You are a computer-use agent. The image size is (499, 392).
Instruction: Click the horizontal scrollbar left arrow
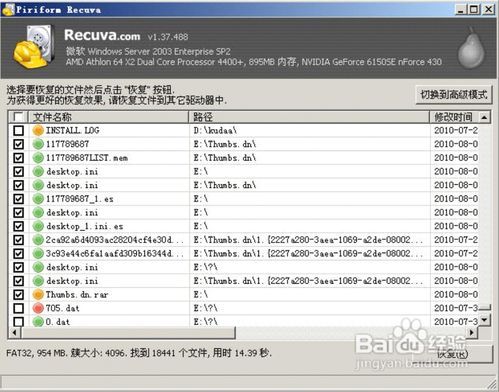(14, 332)
